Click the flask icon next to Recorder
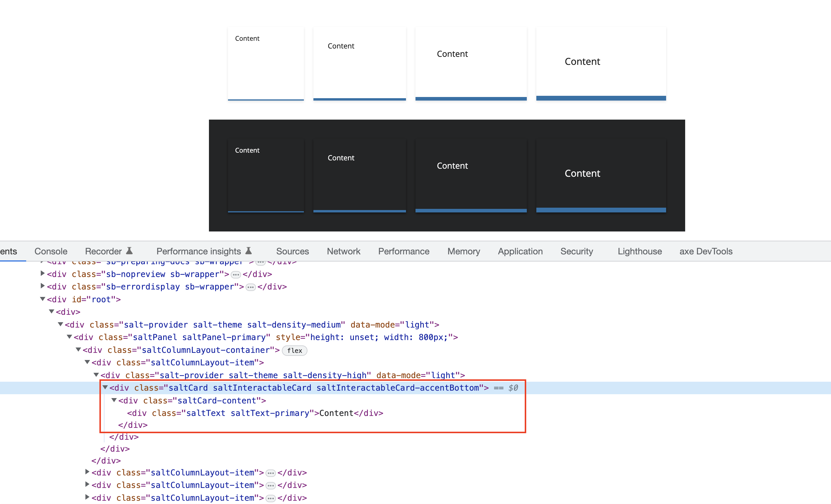 tap(129, 251)
